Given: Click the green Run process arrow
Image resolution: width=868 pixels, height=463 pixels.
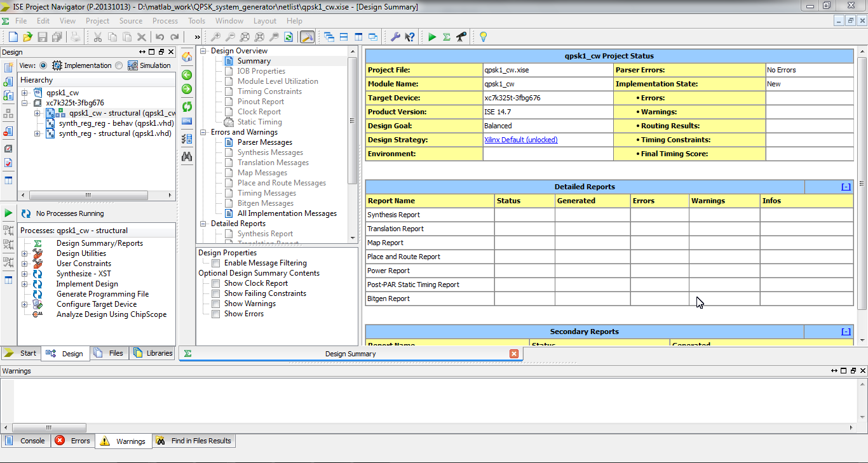Looking at the screenshot, I should coord(8,213).
